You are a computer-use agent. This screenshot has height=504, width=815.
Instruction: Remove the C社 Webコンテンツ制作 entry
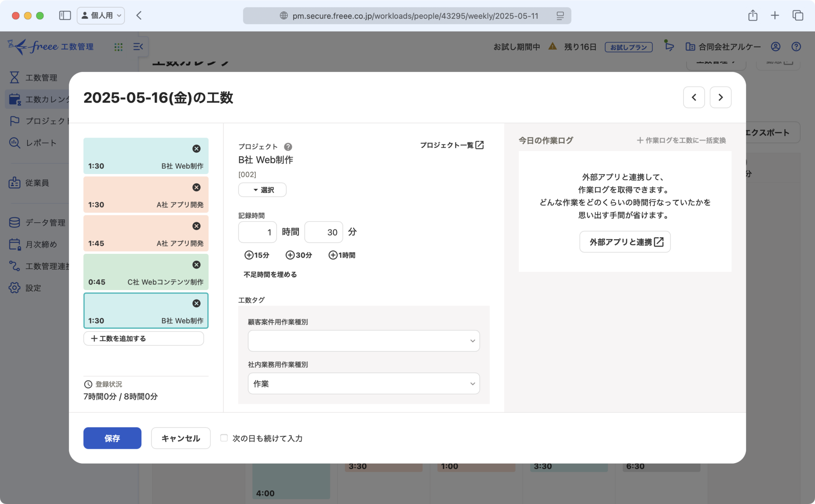click(x=196, y=265)
